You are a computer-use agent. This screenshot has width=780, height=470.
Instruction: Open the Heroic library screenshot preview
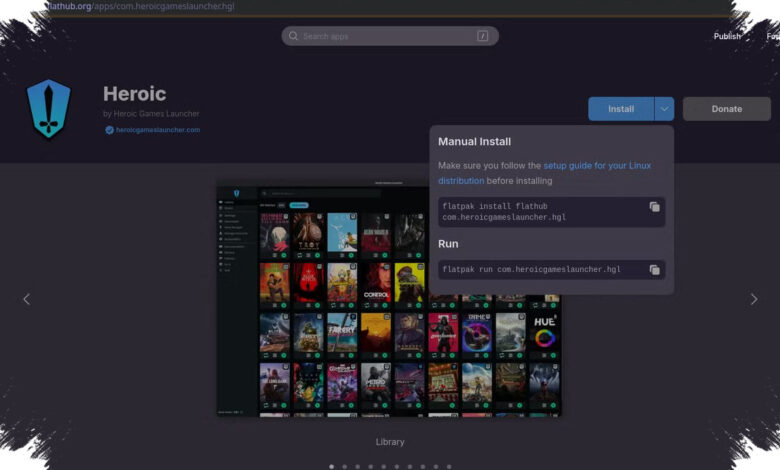tap(389, 298)
